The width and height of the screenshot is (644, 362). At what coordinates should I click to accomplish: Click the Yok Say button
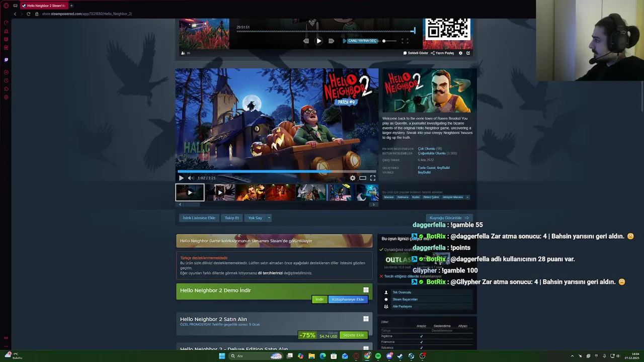(255, 218)
